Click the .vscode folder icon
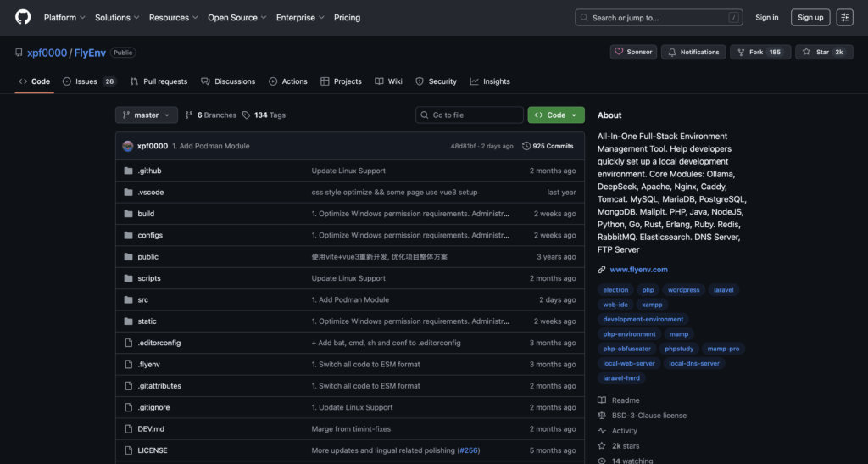The width and height of the screenshot is (868, 464). pyautogui.click(x=129, y=193)
